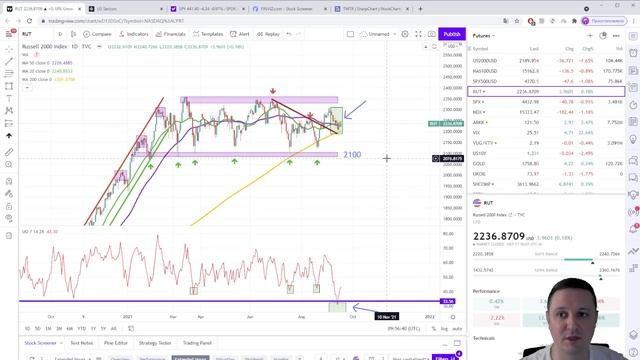
Task: Open the D timeframe interval selector
Action: (60, 34)
